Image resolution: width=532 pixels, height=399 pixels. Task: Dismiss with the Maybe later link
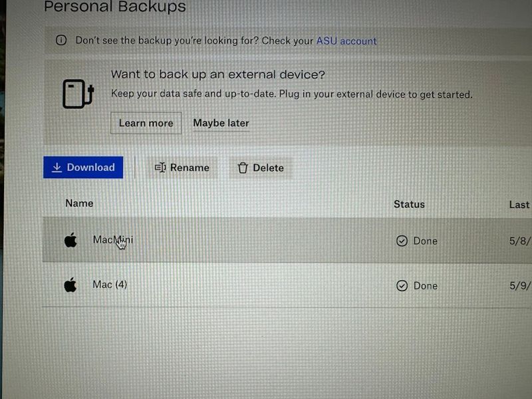point(221,123)
